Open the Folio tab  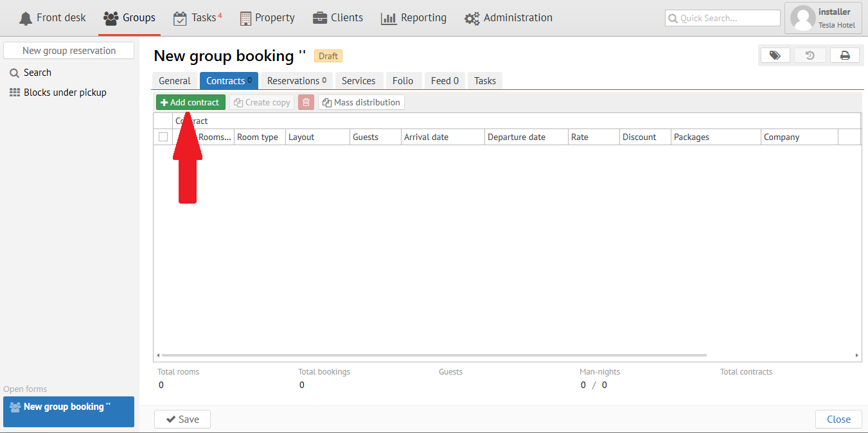pyautogui.click(x=403, y=81)
